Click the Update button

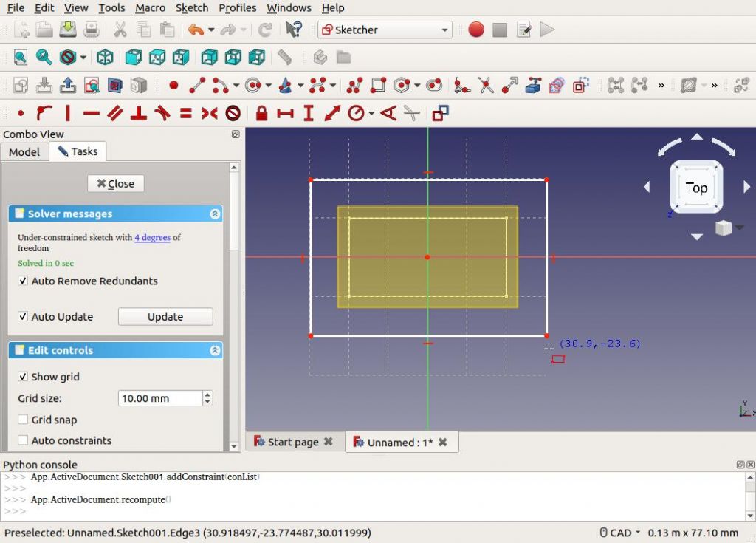(165, 317)
